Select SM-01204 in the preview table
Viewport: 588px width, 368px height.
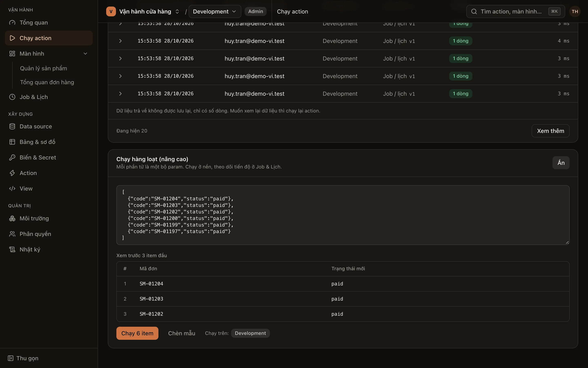[x=151, y=284]
